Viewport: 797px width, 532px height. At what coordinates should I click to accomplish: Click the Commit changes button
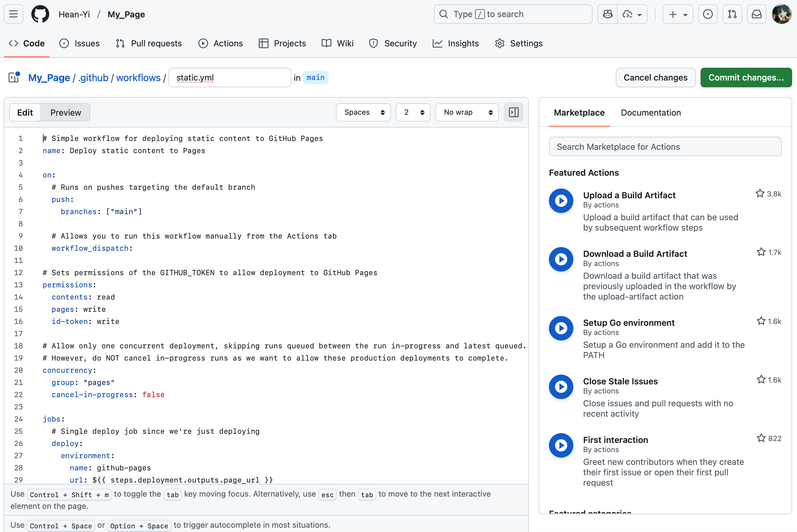tap(746, 77)
